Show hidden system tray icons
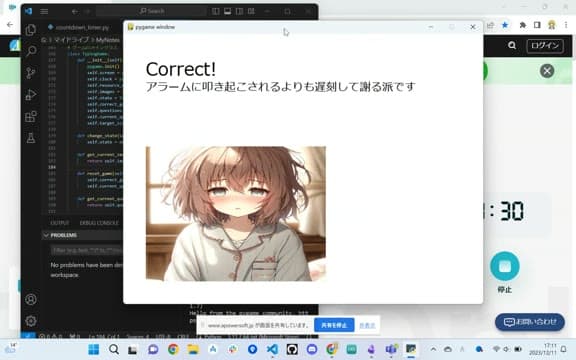 [x=433, y=349]
